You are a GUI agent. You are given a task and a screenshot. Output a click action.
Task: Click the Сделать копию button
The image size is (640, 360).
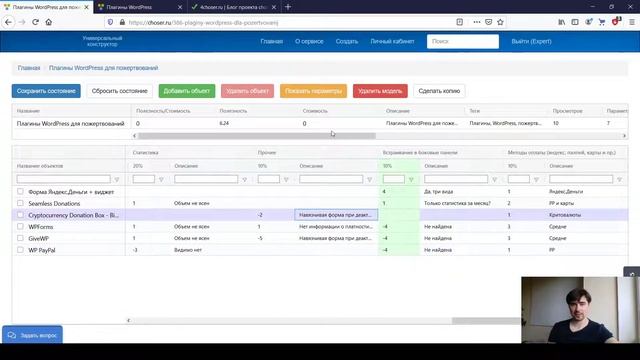[439, 91]
